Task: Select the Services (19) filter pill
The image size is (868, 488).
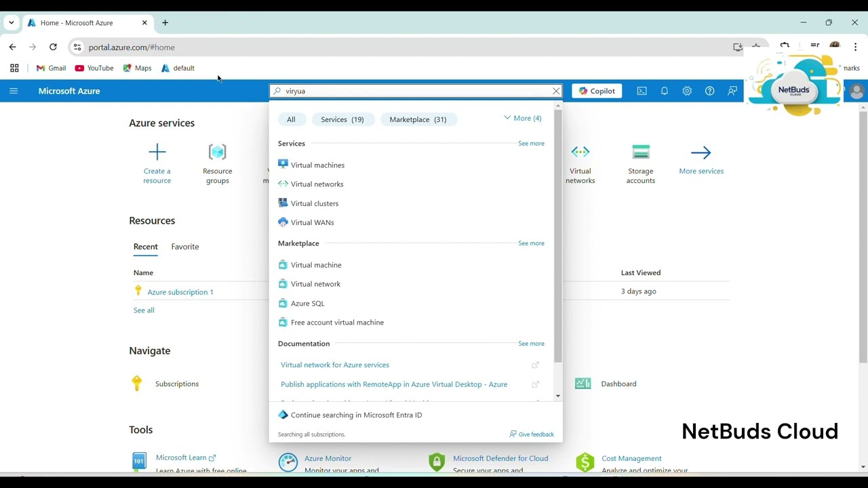Action: pos(342,119)
